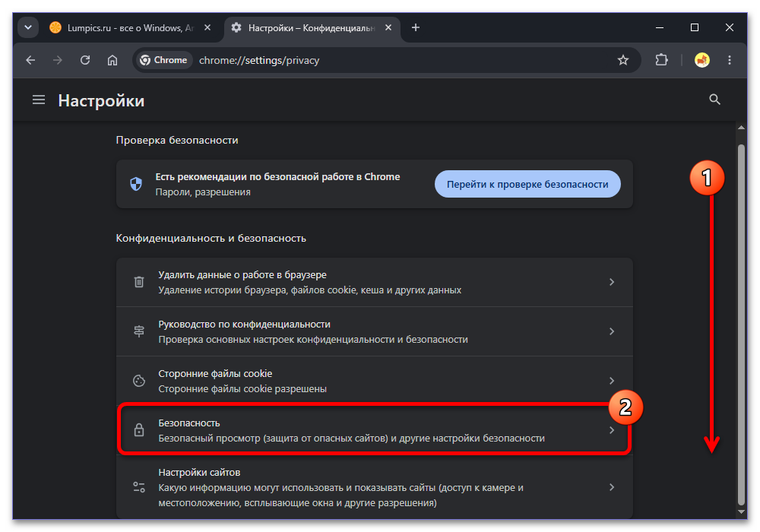760x532 pixels.
Task: Reload the current page
Action: pos(85,60)
